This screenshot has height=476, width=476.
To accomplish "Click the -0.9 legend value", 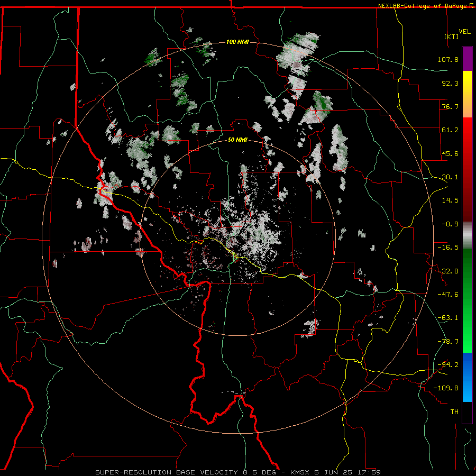I will [x=450, y=224].
